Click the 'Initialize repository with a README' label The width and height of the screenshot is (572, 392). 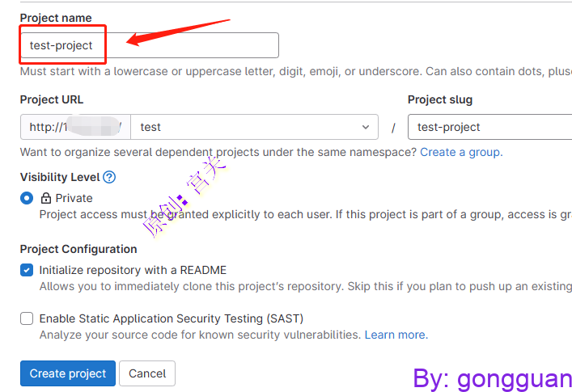pyautogui.click(x=133, y=270)
